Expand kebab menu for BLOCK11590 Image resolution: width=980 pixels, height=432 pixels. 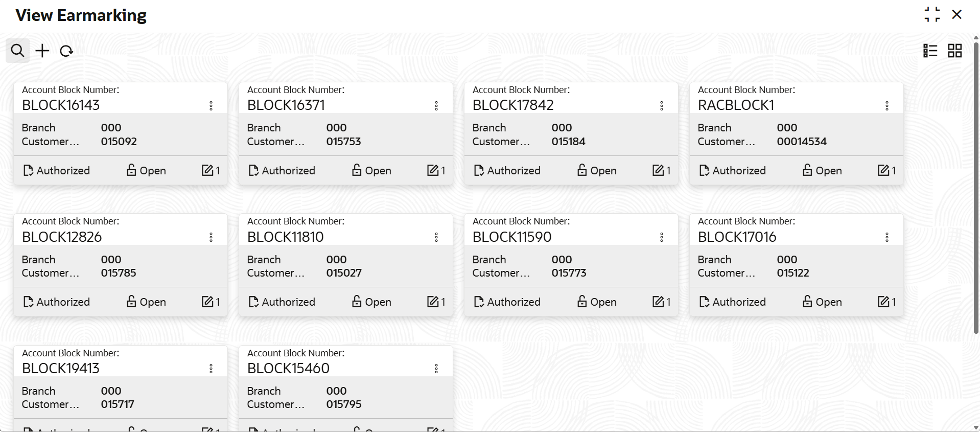(662, 237)
